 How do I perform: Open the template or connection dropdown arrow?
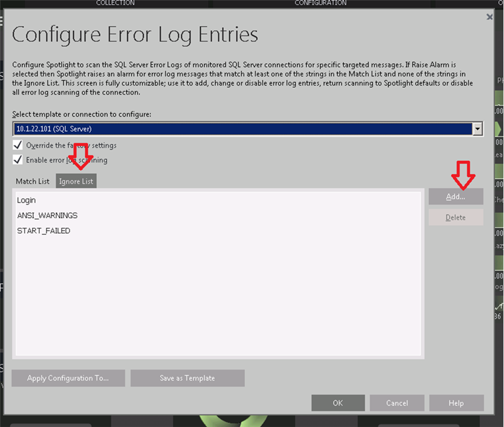click(478, 129)
